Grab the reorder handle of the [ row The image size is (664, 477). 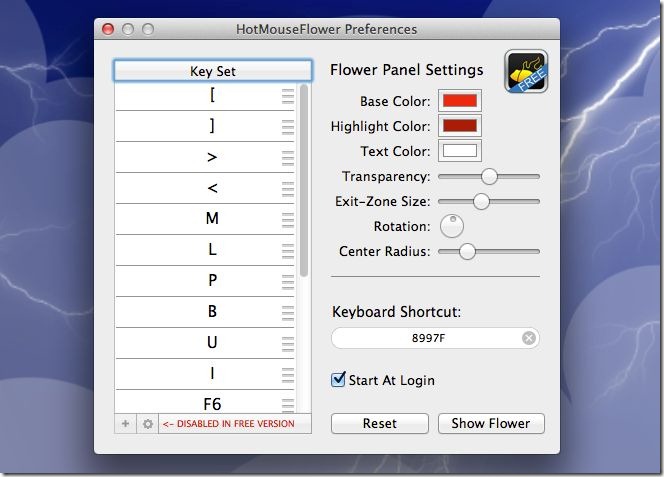click(288, 96)
